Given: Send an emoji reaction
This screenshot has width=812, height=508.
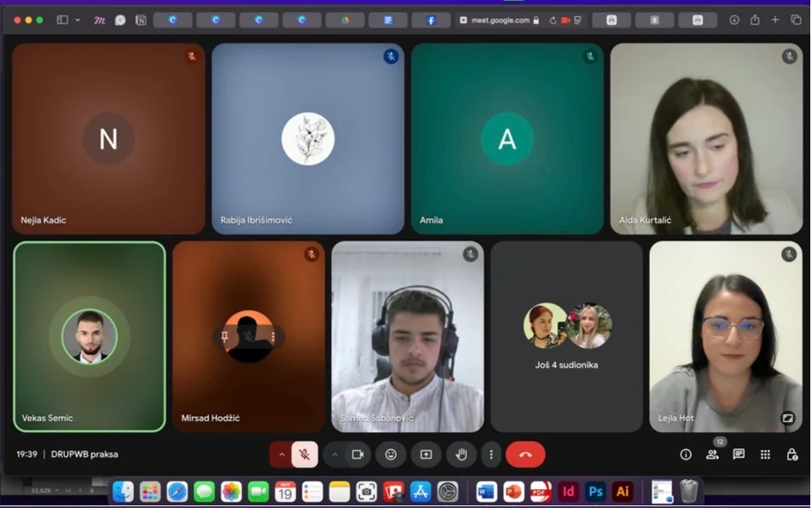Looking at the screenshot, I should [x=391, y=454].
